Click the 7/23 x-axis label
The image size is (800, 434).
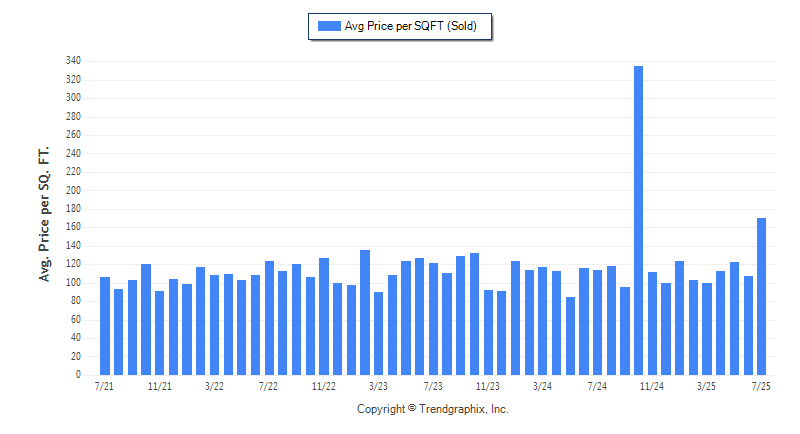[x=433, y=386]
